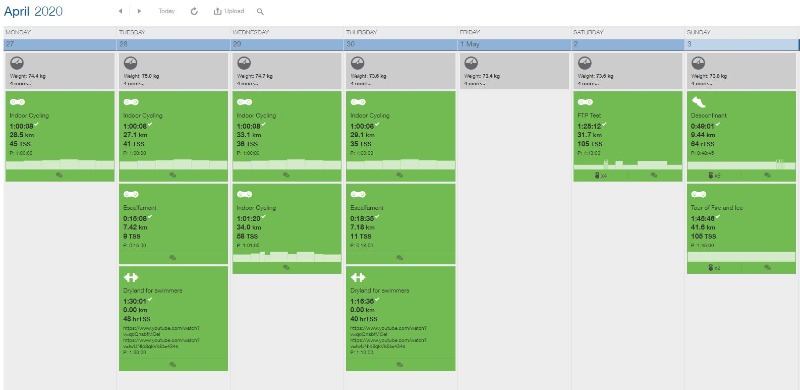Screen dimensions: 800x390
Task: Click the Upload button
Action: click(229, 11)
